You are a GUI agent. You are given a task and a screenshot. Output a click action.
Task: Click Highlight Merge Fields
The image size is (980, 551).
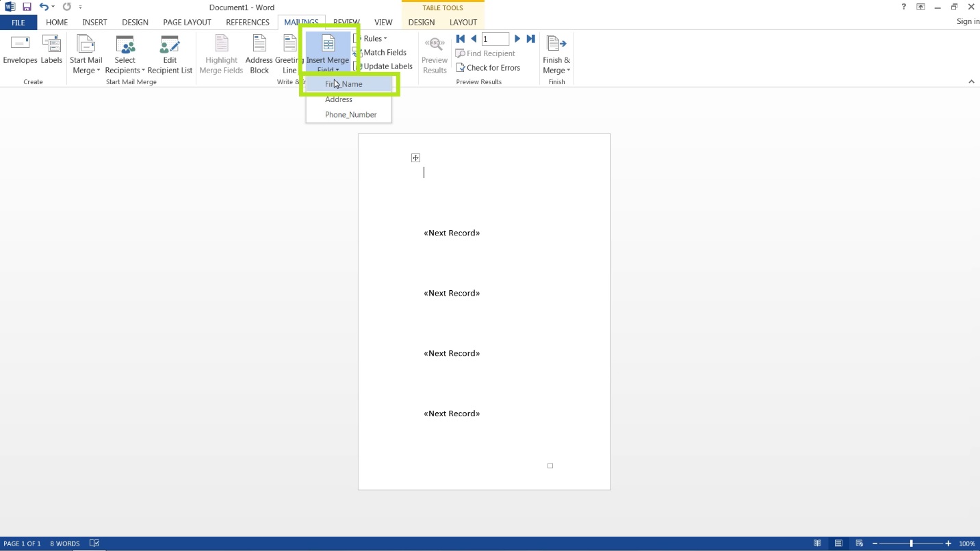point(221,55)
